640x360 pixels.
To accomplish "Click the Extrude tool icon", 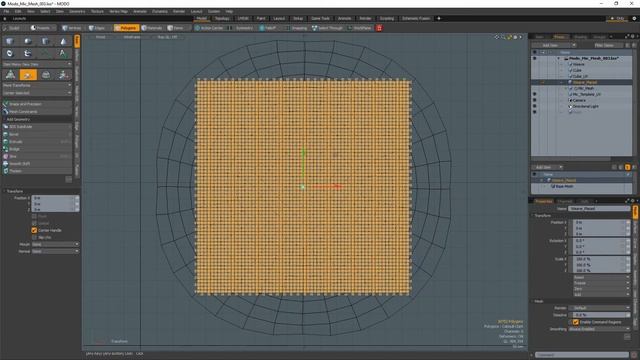I will point(6,142).
